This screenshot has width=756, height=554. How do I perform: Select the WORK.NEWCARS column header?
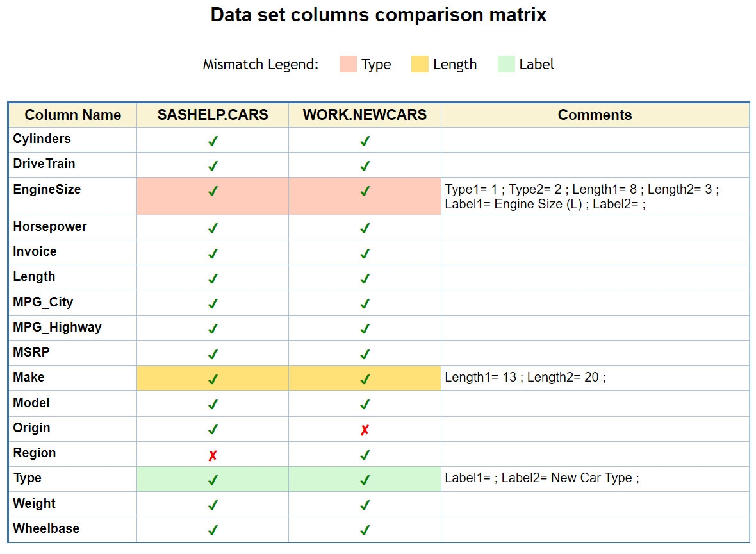tap(364, 115)
